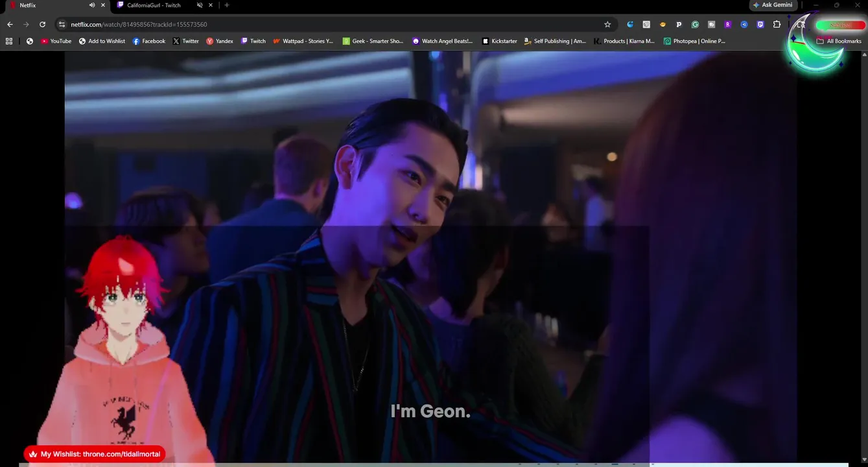Click the Ask Gemini button
Image resolution: width=868 pixels, height=467 pixels.
773,5
